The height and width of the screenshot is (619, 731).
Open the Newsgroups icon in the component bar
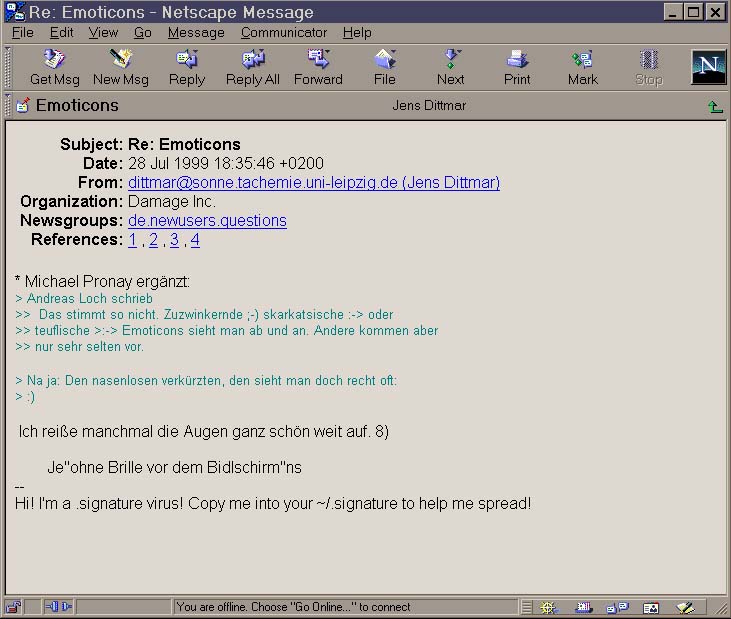(x=618, y=607)
